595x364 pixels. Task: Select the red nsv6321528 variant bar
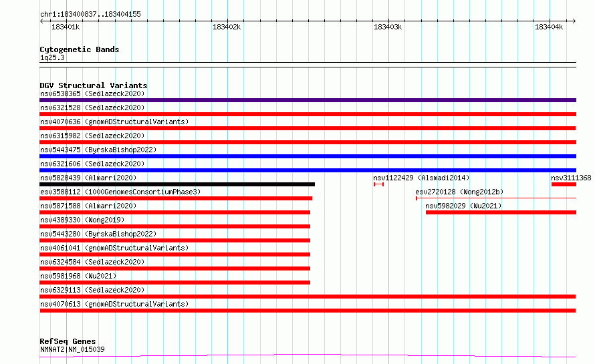[308, 114]
